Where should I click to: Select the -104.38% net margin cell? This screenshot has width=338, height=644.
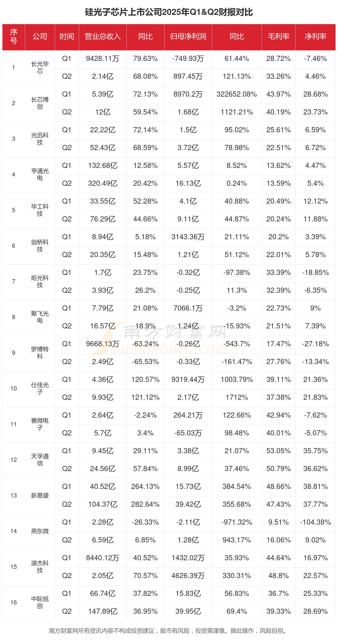coord(315,522)
